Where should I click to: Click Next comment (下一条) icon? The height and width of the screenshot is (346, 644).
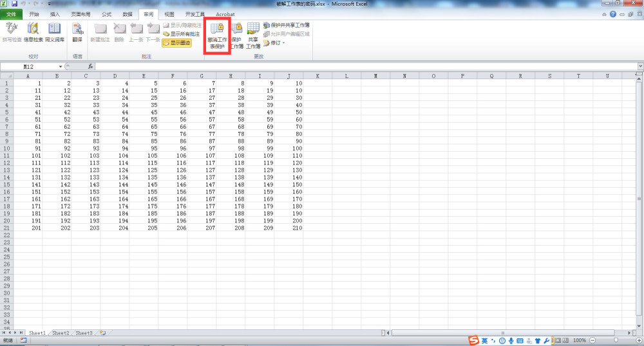(153, 29)
